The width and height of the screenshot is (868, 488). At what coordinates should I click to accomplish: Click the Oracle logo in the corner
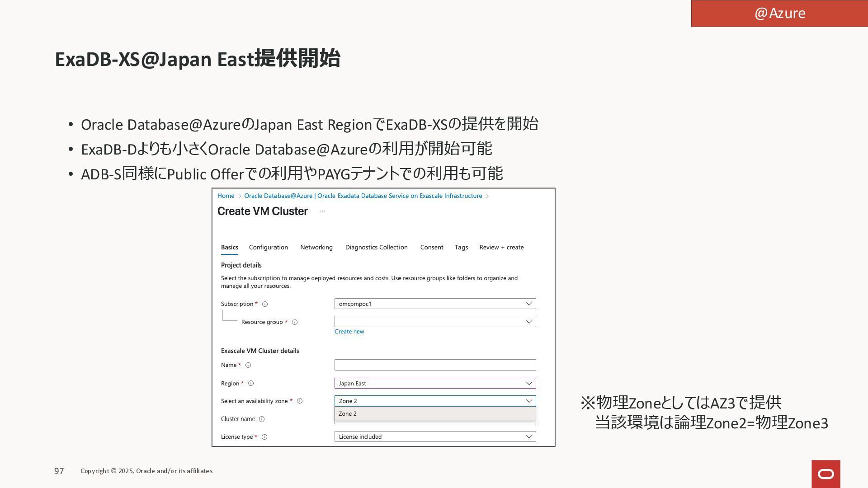826,474
